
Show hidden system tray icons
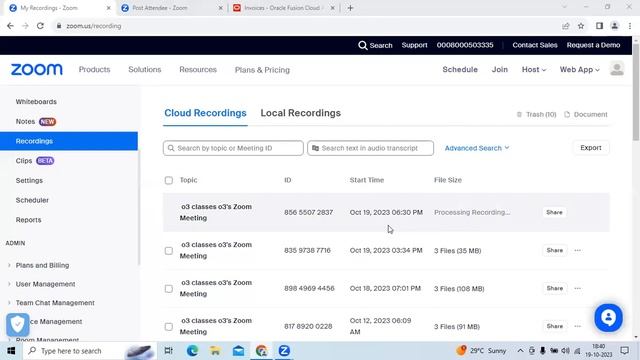click(x=520, y=351)
